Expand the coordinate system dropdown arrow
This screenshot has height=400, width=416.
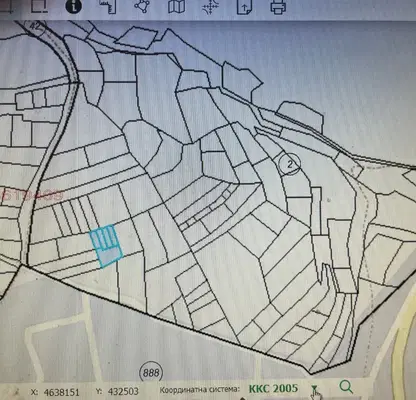pos(314,389)
